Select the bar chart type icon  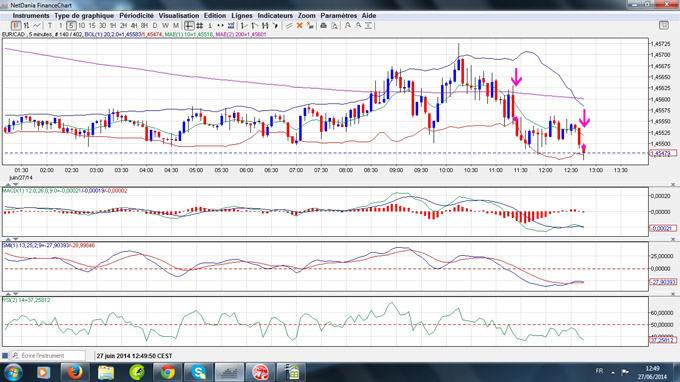coord(26,26)
